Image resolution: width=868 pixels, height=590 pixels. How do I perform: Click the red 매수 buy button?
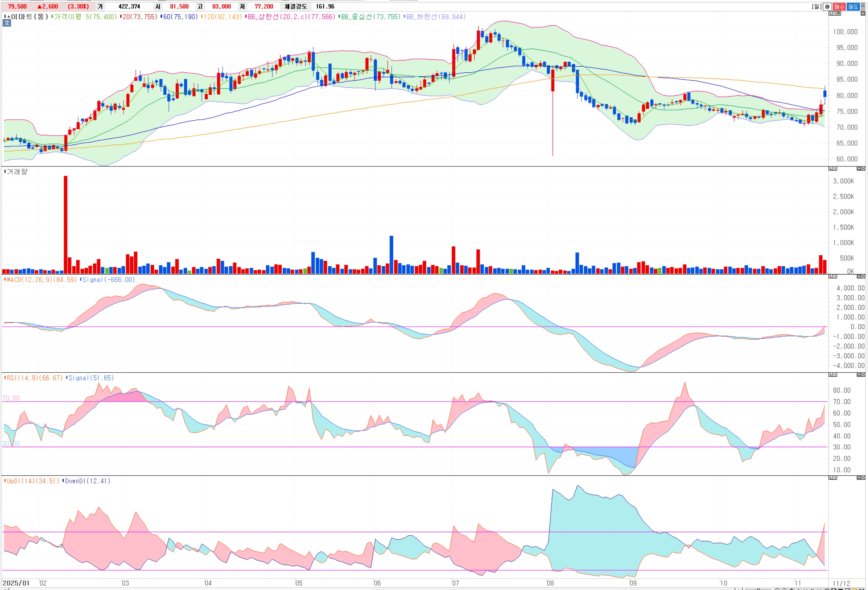[x=839, y=7]
